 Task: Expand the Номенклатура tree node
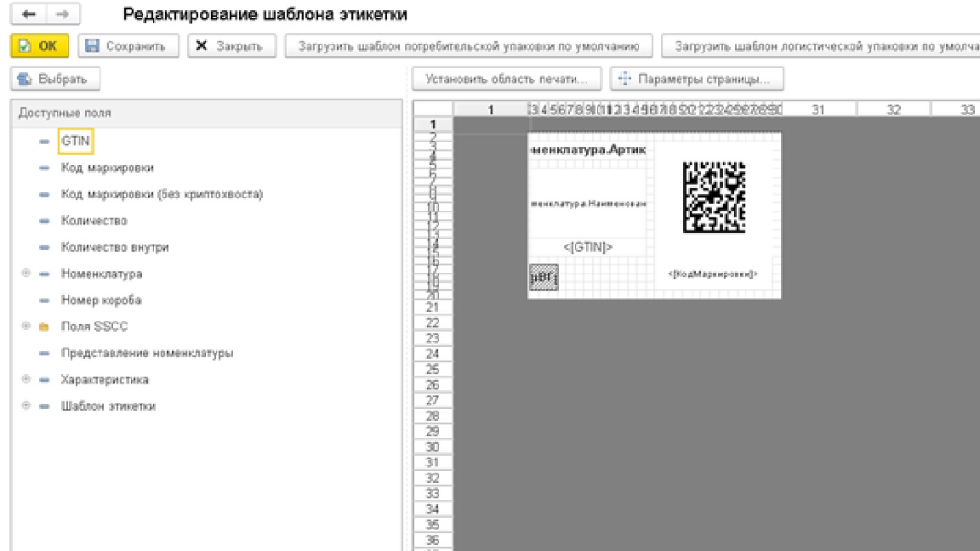[x=26, y=274]
